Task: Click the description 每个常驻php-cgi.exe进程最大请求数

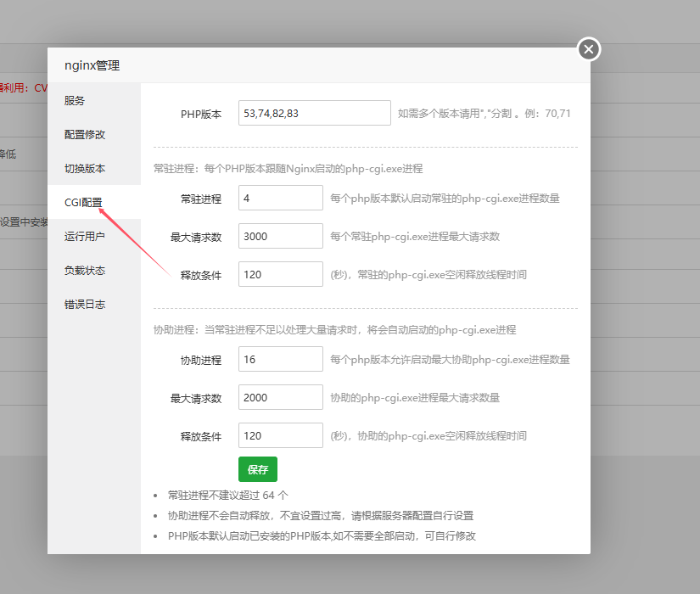Action: pyautogui.click(x=415, y=236)
